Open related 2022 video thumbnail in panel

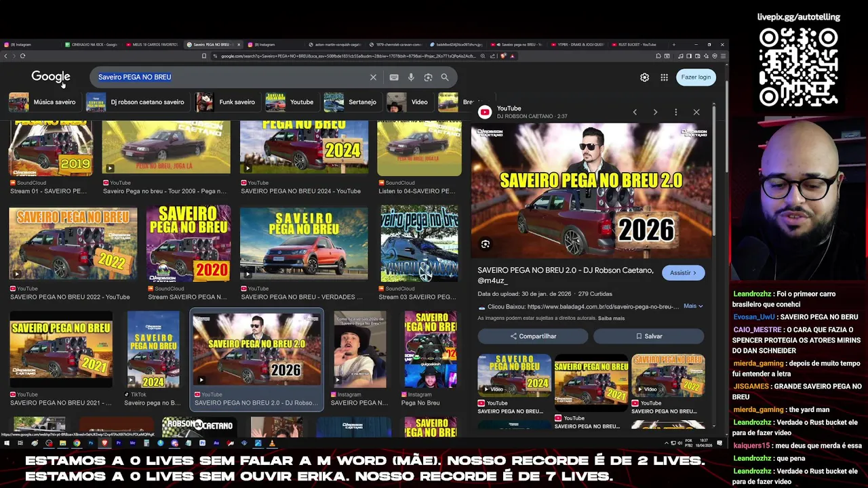tap(668, 375)
